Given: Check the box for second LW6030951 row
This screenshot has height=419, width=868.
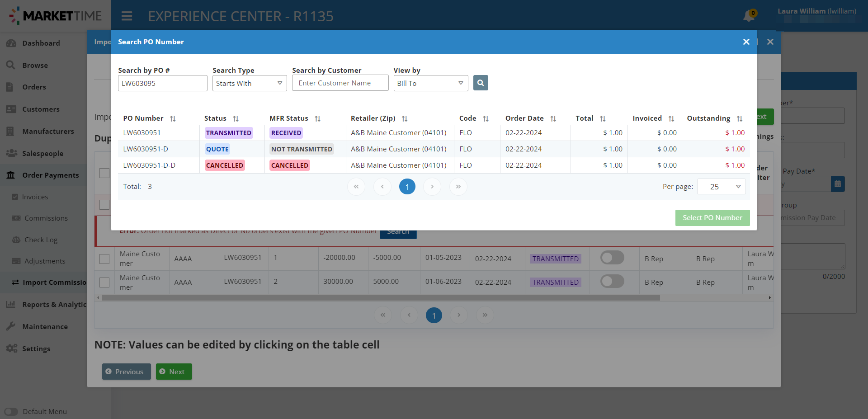Looking at the screenshot, I should (x=104, y=282).
